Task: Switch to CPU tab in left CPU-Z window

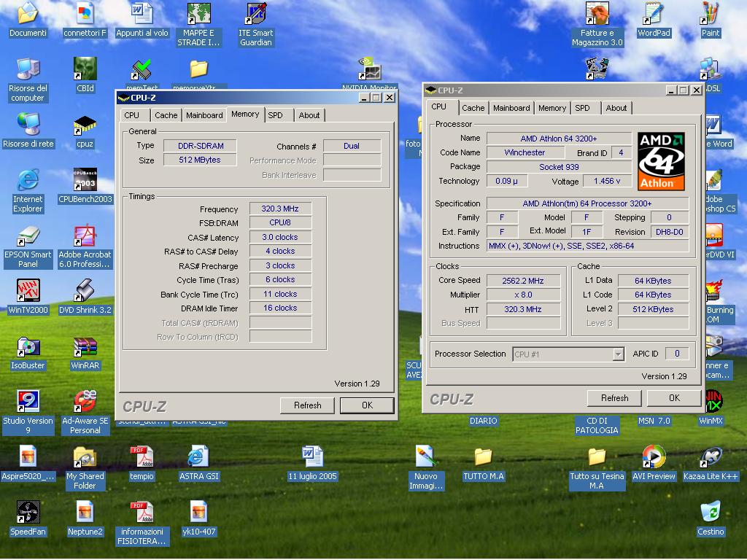Action: 132,115
